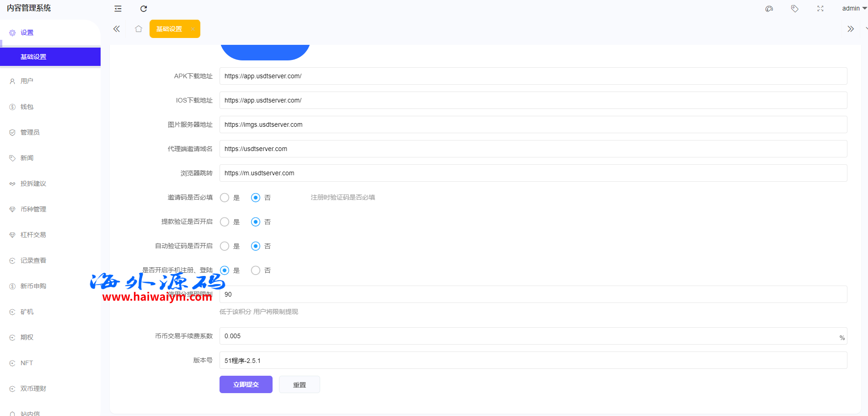The image size is (868, 416).
Task: Open the 杠杆交易 sidebar menu
Action: [33, 235]
